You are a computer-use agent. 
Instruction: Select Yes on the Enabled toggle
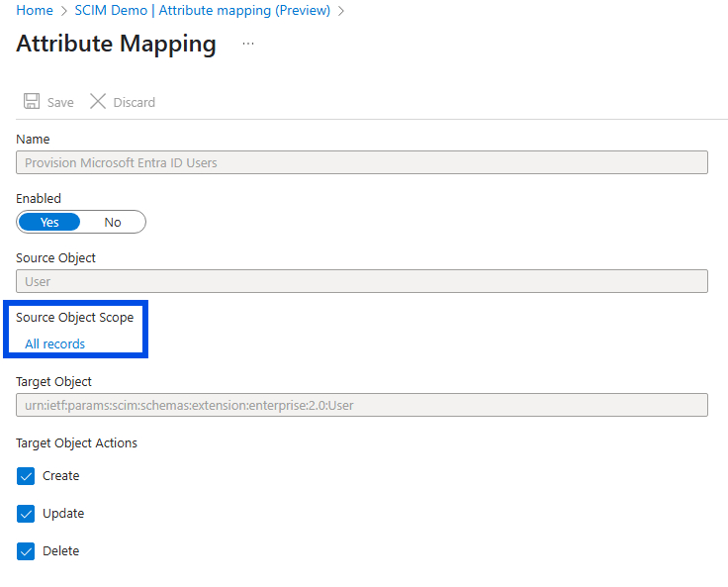pos(49,222)
